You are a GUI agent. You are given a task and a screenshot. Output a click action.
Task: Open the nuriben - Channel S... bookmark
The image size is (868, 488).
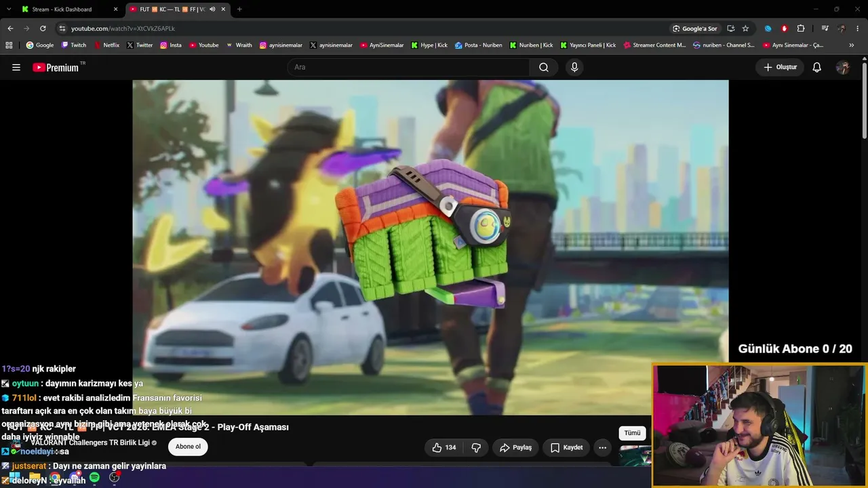click(x=724, y=45)
